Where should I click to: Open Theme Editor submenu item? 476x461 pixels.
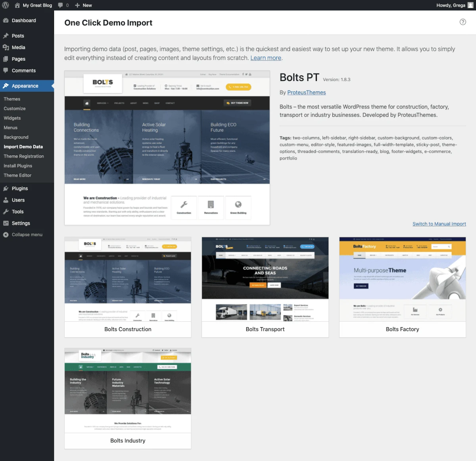point(17,175)
